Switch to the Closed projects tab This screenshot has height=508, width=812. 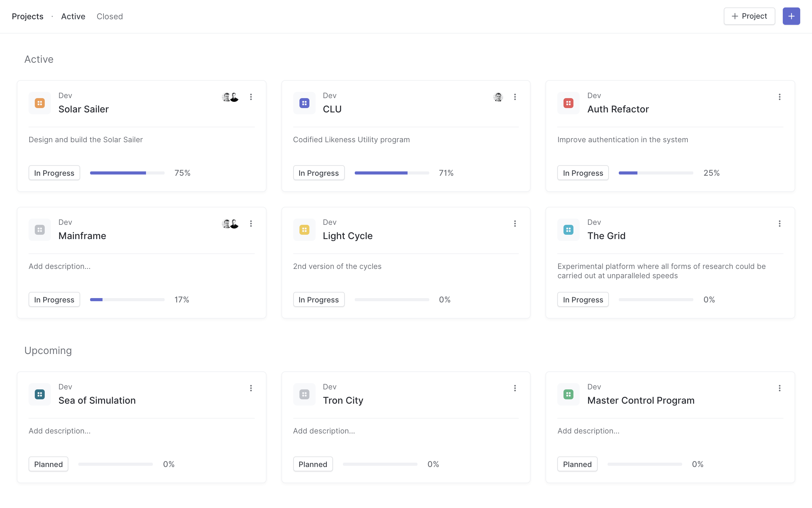pyautogui.click(x=110, y=16)
